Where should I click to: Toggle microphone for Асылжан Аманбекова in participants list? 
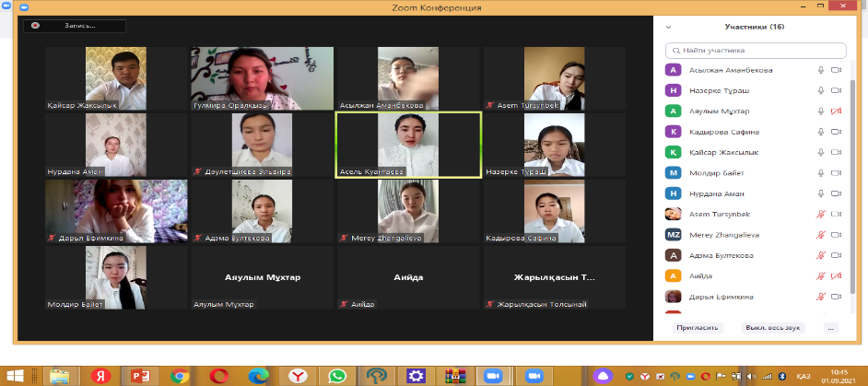click(x=820, y=70)
